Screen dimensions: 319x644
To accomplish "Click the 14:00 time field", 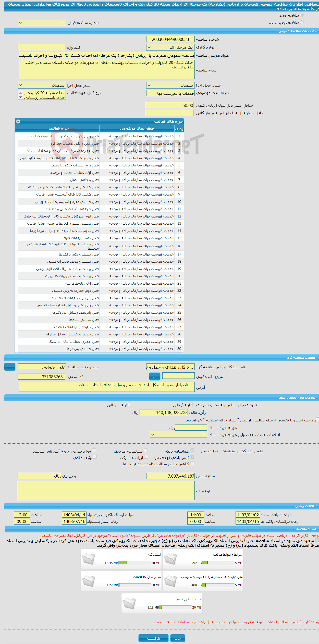I will pos(195,515).
